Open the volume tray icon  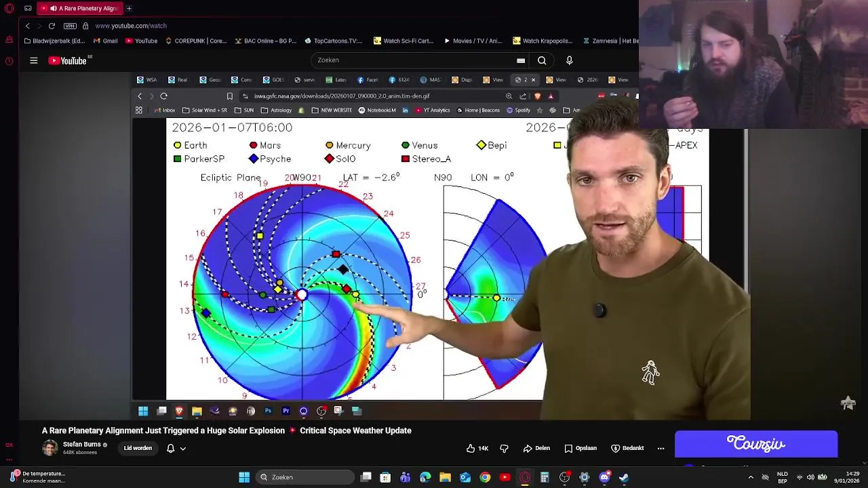[810, 477]
